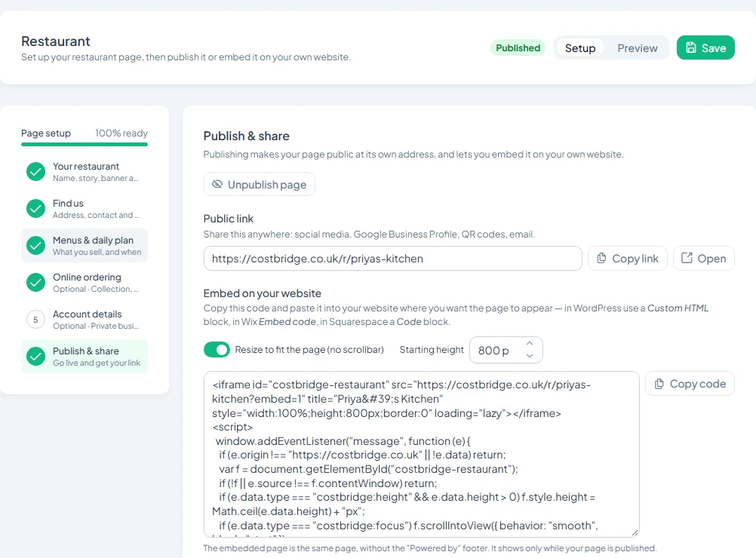Click the clipboard icon beside Copy code
Viewport: 756px width, 558px height.
coord(659,384)
